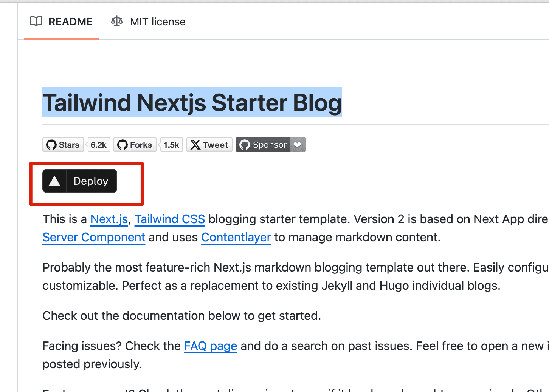The image size is (549, 392).
Task: Click the Vercel triangle on Deploy button
Action: click(x=54, y=181)
